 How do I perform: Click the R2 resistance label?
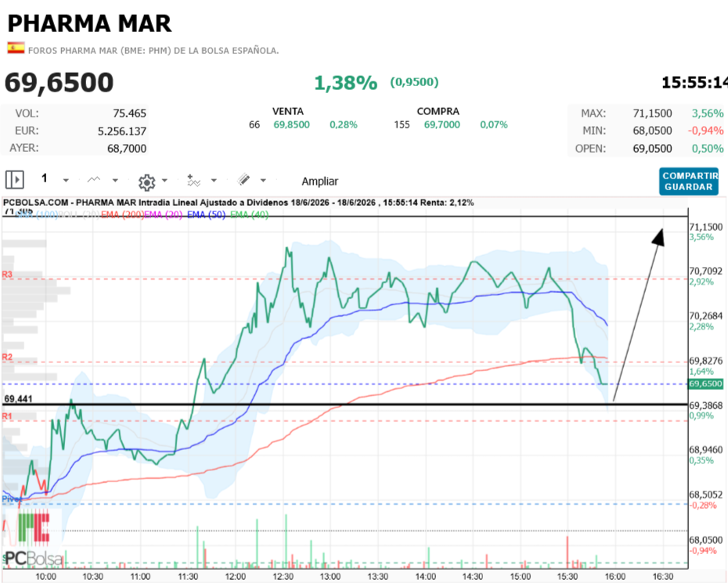pyautogui.click(x=7, y=357)
